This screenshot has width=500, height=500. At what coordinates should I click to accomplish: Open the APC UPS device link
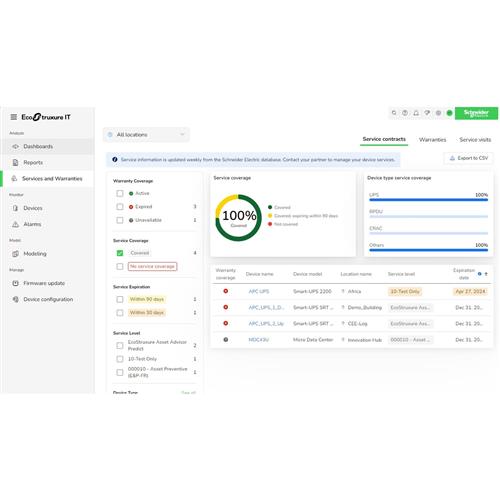coord(259,291)
